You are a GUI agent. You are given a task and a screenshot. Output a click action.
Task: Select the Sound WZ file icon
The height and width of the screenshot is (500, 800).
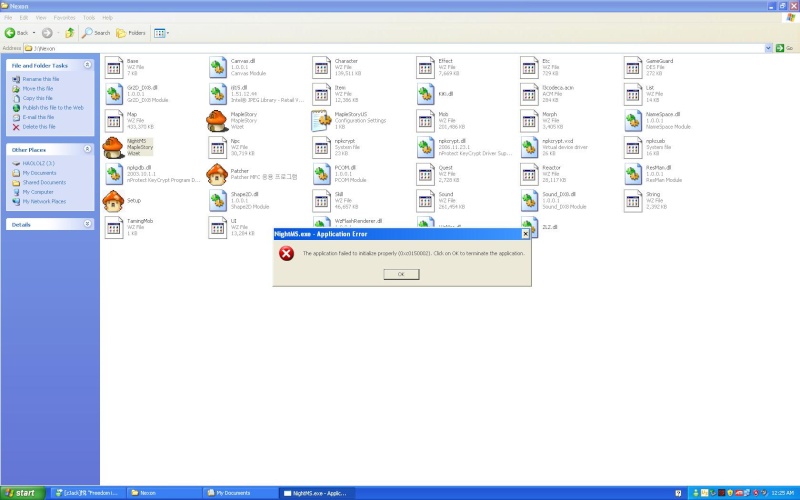[424, 201]
